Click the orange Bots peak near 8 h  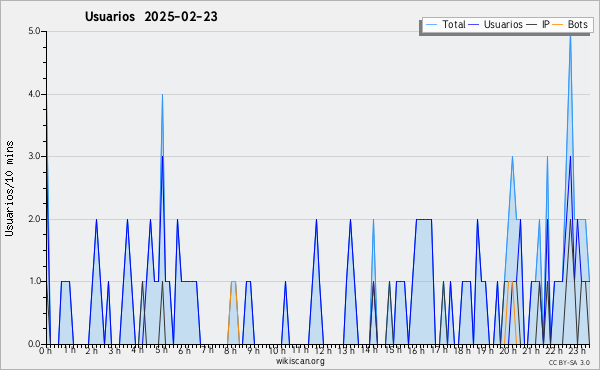click(x=233, y=282)
